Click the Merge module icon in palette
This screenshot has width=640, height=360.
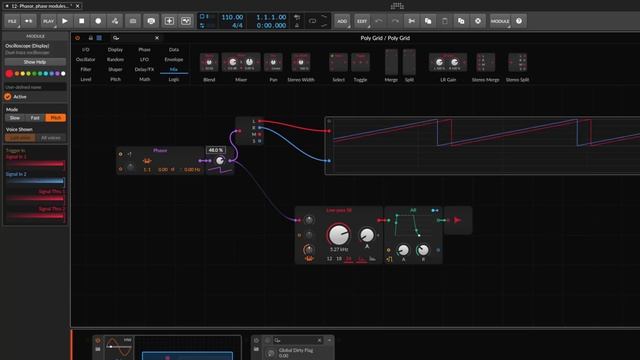391,62
